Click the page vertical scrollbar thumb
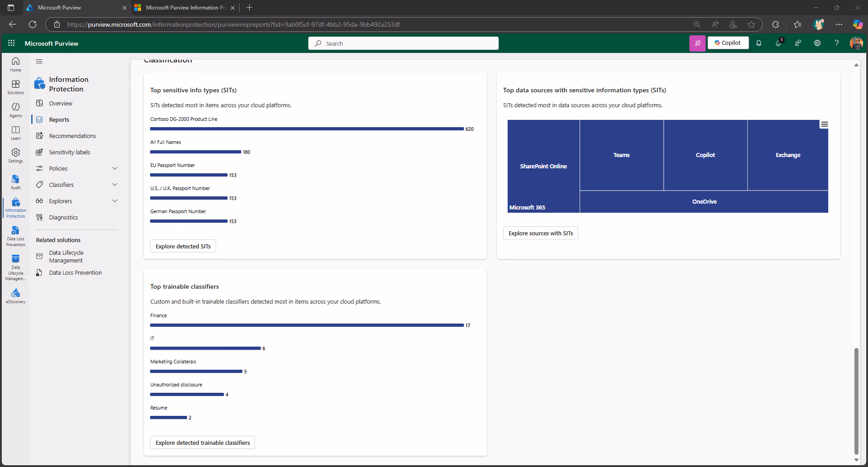This screenshot has width=868, height=467. 856,400
